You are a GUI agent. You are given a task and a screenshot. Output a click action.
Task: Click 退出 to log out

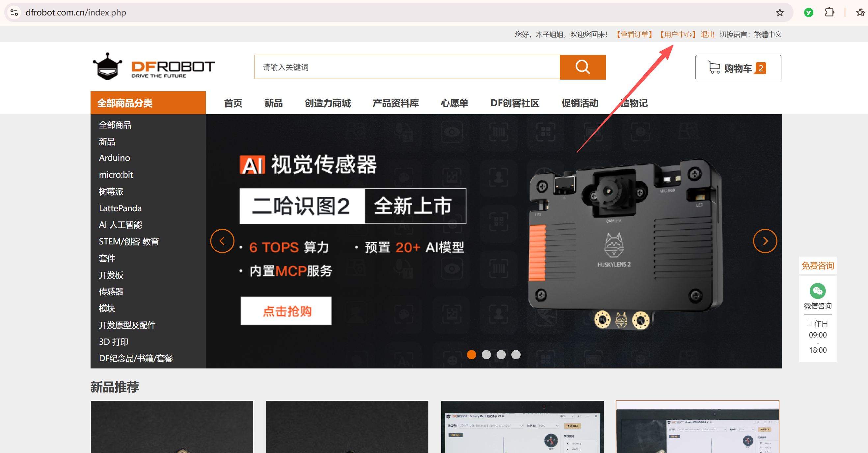(x=707, y=34)
